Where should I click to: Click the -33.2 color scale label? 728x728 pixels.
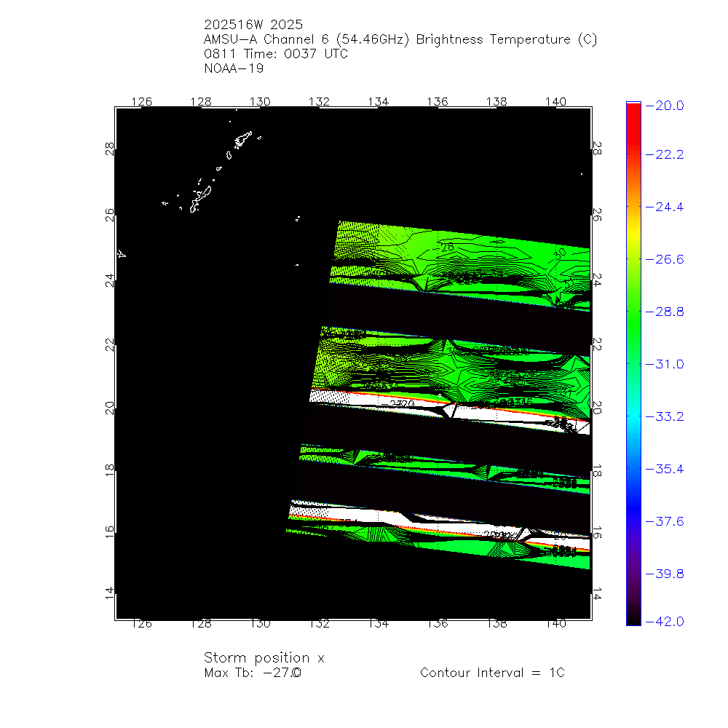click(665, 417)
